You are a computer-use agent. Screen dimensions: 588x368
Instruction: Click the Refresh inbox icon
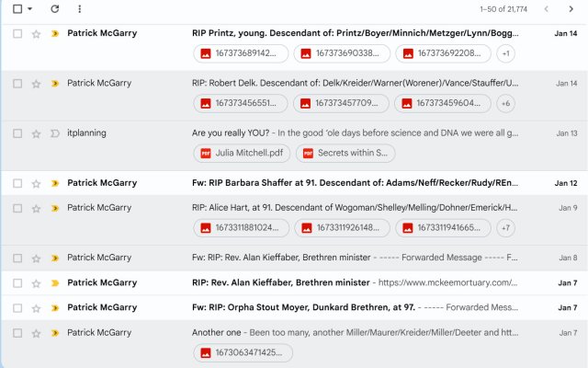55,9
